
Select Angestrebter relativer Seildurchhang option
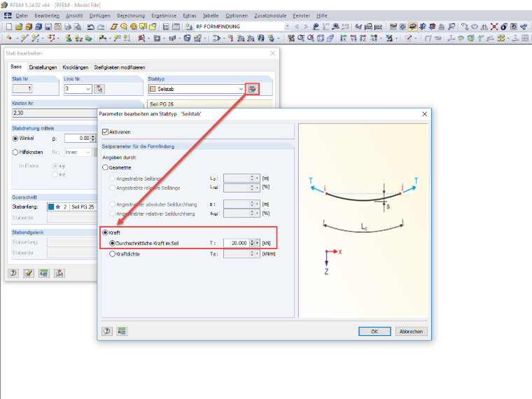[x=112, y=213]
